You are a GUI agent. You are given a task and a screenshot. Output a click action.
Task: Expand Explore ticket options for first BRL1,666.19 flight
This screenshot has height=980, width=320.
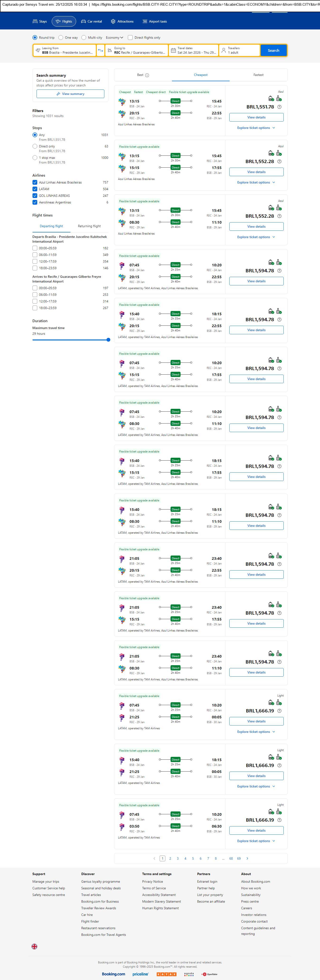click(x=256, y=732)
